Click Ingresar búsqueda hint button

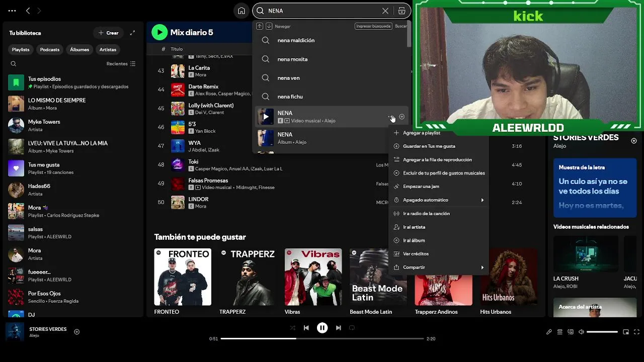pos(373,26)
